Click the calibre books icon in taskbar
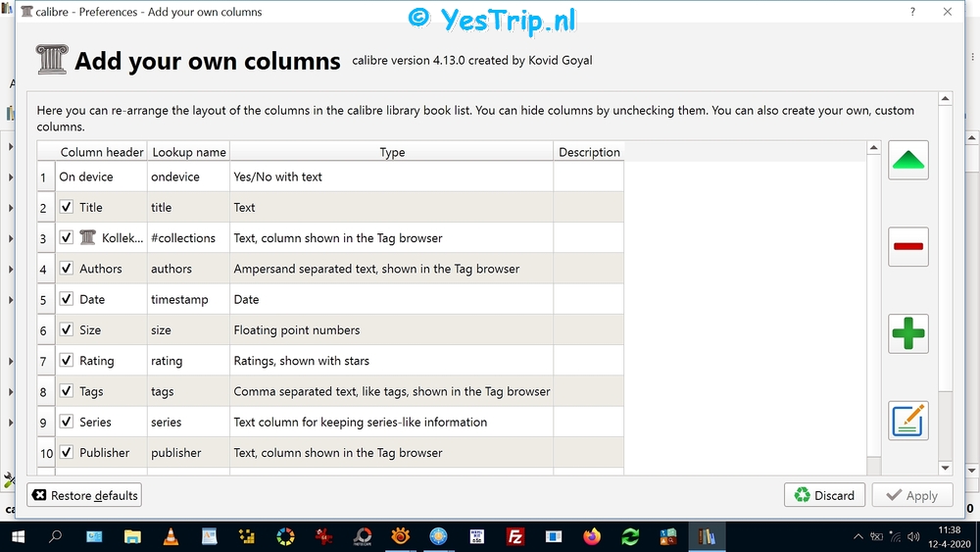This screenshot has width=980, height=552. (706, 536)
